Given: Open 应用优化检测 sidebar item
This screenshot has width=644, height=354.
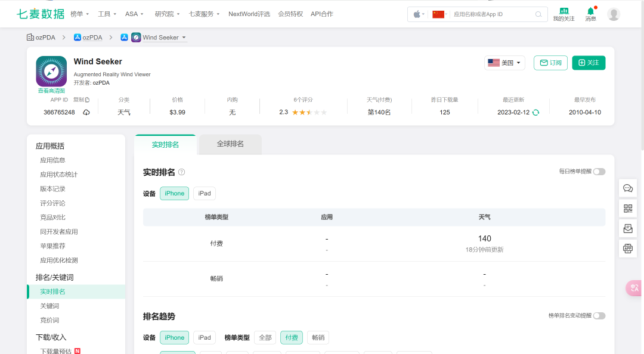Looking at the screenshot, I should click(58, 260).
